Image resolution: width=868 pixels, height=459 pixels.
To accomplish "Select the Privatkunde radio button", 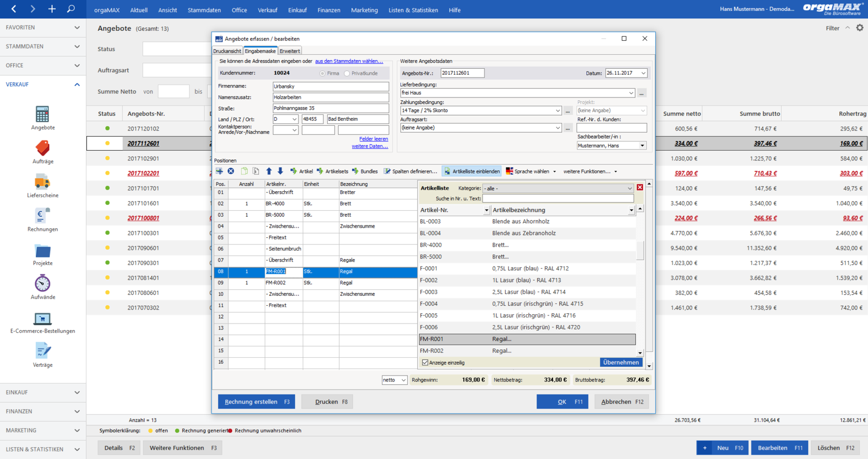I will pos(347,73).
